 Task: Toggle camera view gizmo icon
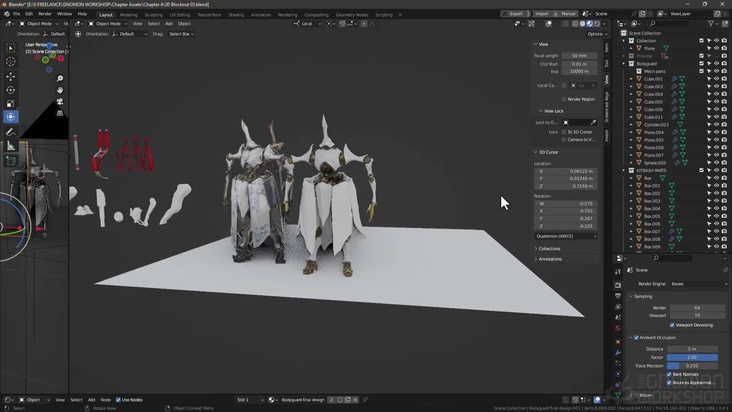click(x=60, y=101)
